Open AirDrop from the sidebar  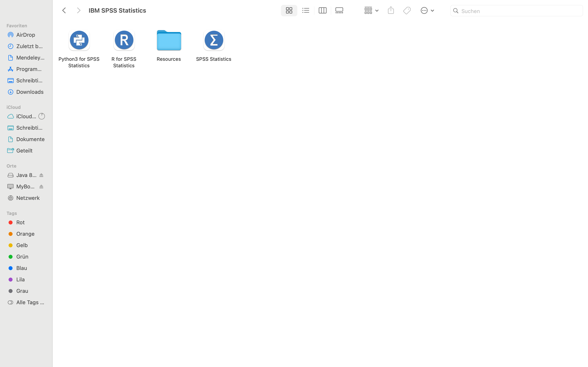point(26,35)
